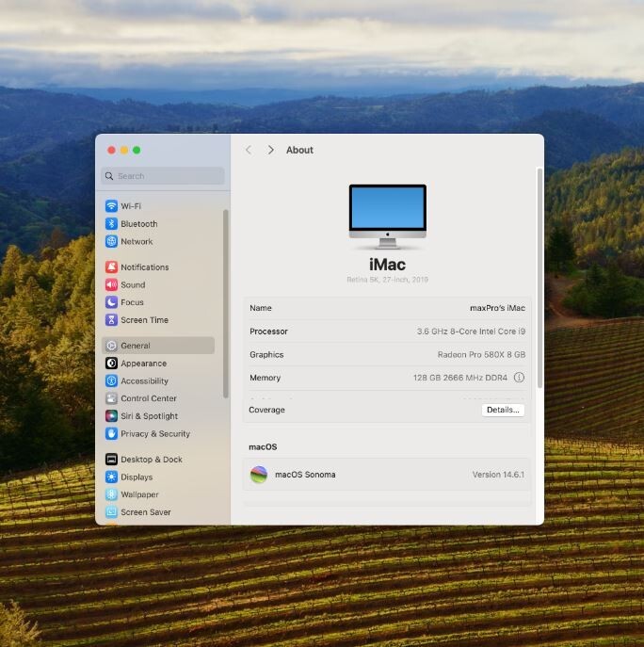Viewport: 644px width, 647px height.
Task: Go forward with the right chevron
Action: point(270,150)
